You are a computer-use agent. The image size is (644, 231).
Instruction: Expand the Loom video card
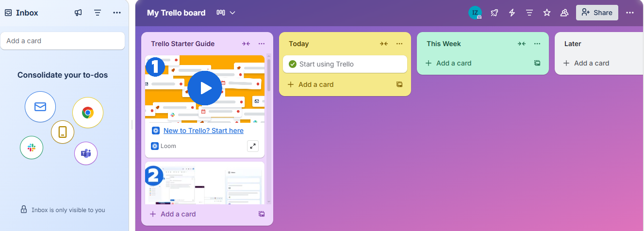tap(253, 146)
